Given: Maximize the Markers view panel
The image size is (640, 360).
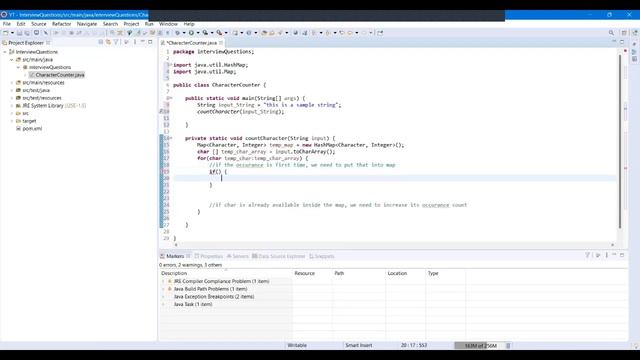Looking at the screenshot, I should (x=622, y=255).
